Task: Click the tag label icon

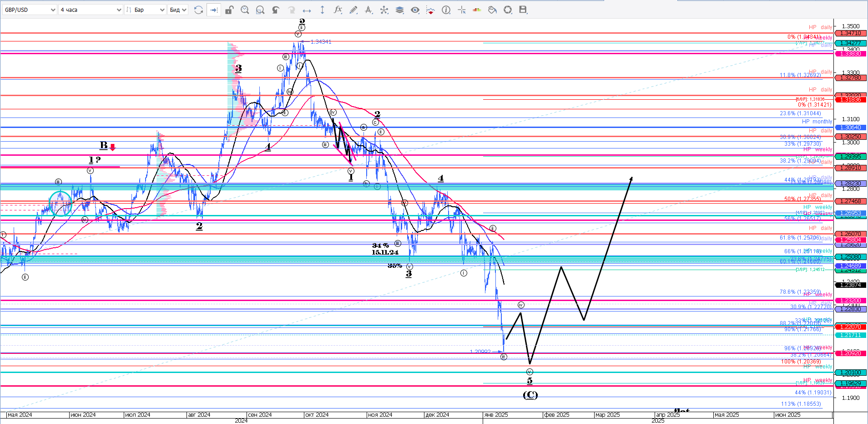Action: pyautogui.click(x=492, y=10)
